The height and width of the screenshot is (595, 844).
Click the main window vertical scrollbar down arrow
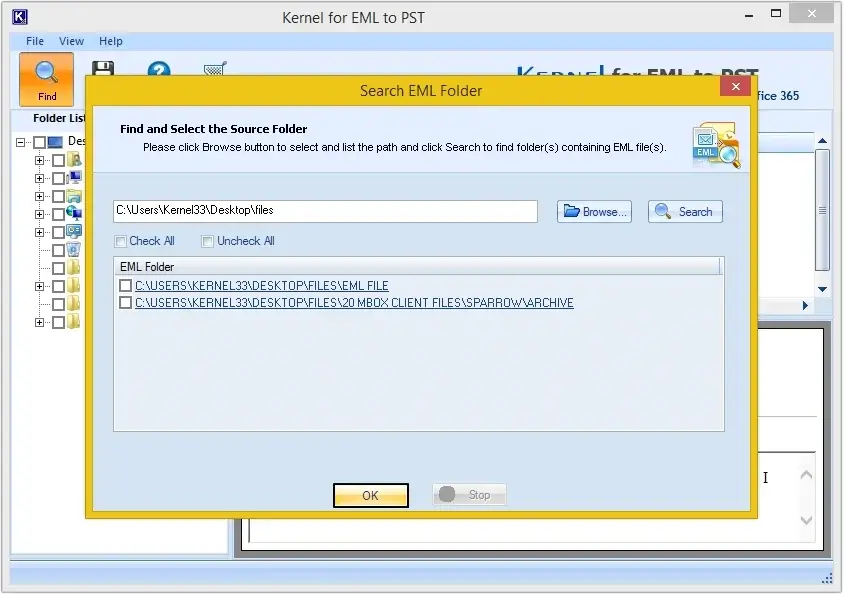point(822,289)
